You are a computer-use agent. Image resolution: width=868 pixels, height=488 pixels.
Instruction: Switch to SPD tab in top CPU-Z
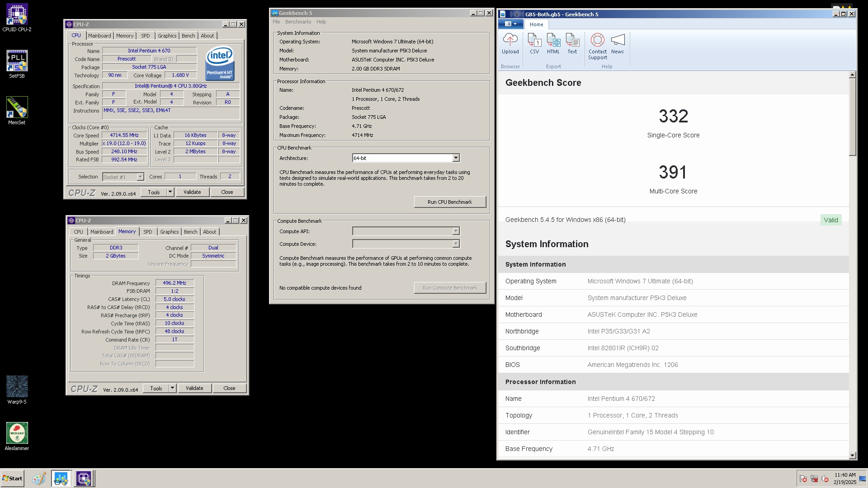145,36
